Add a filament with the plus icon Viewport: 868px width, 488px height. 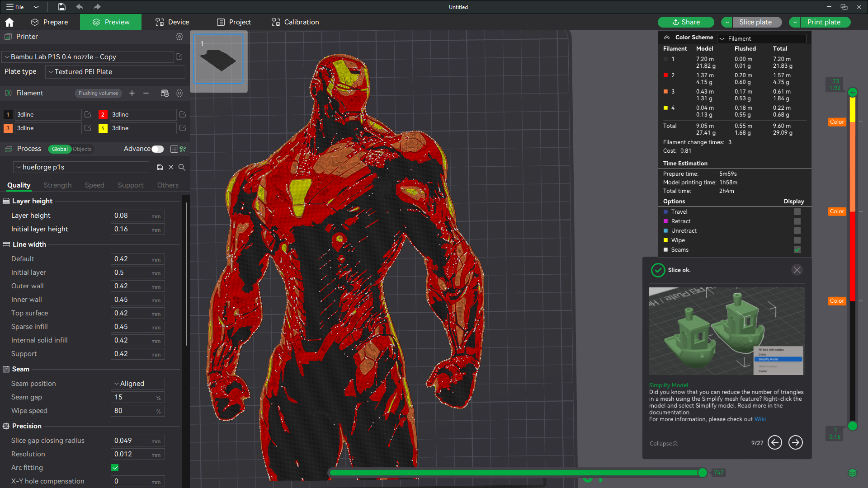coord(132,93)
